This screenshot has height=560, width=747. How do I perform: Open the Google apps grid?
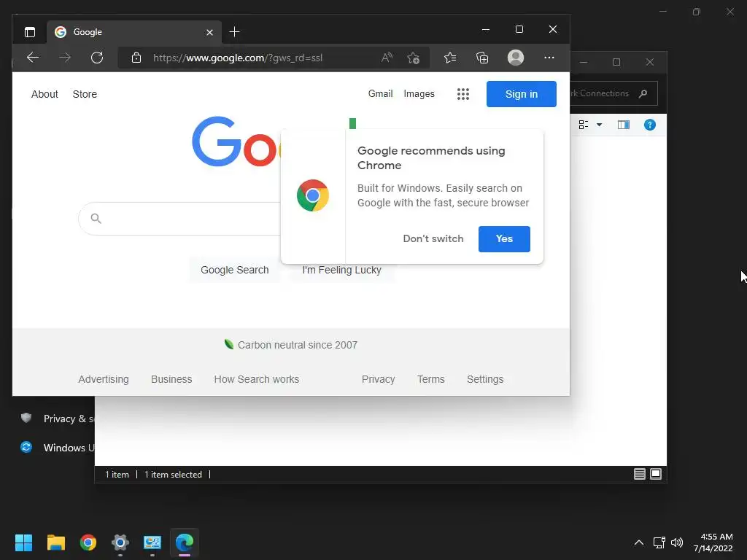[x=463, y=94]
